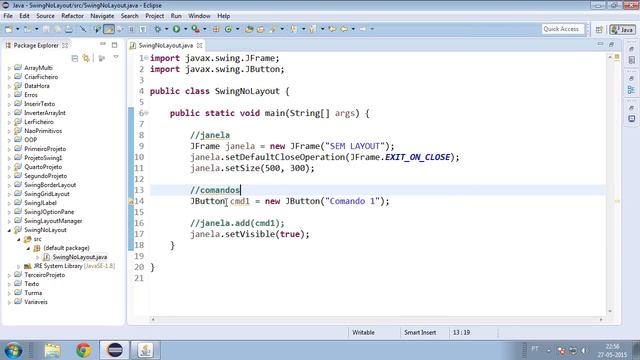Select the (default package) node
The image size is (640, 360).
point(66,248)
